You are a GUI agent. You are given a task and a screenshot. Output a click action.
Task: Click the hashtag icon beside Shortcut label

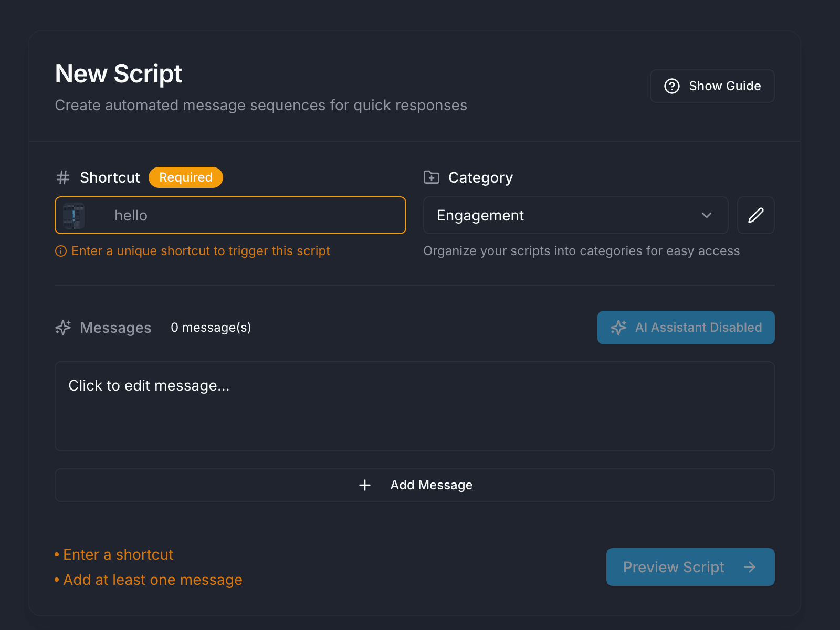coord(62,177)
